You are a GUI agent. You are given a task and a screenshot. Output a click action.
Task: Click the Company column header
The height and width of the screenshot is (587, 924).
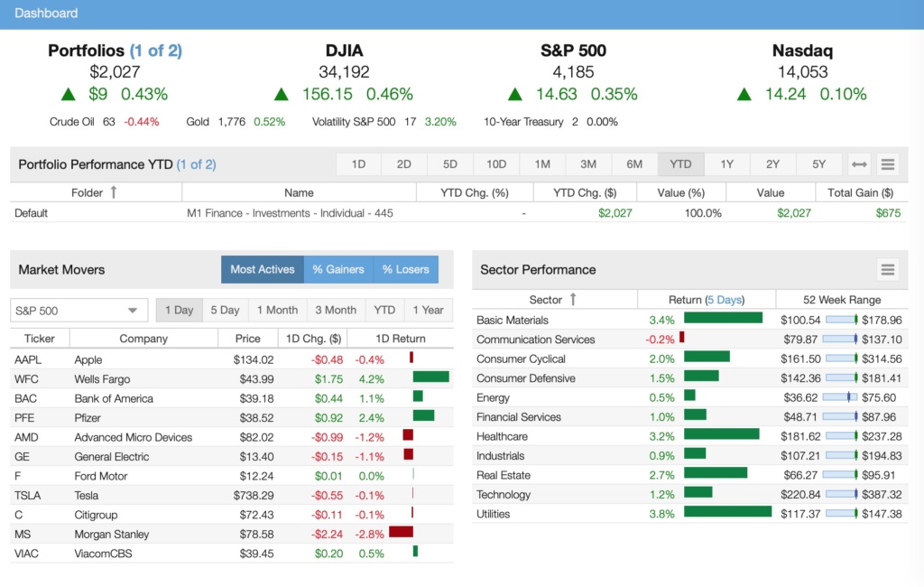click(x=143, y=339)
